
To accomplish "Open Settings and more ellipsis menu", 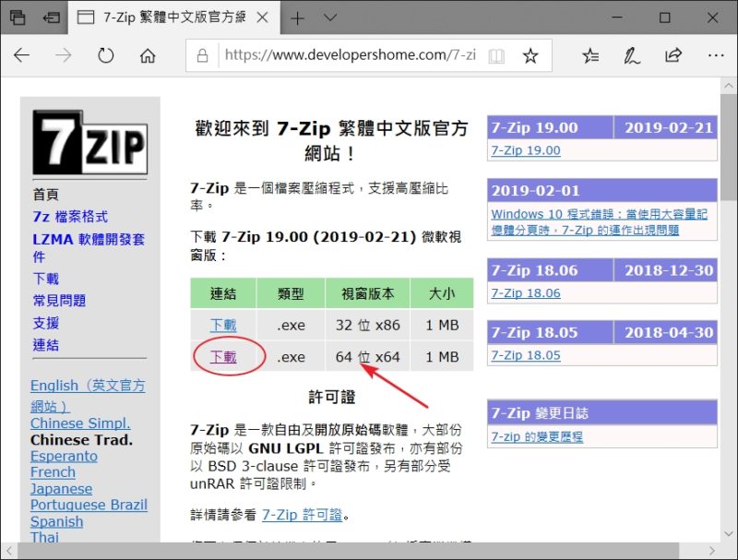I will [x=716, y=55].
